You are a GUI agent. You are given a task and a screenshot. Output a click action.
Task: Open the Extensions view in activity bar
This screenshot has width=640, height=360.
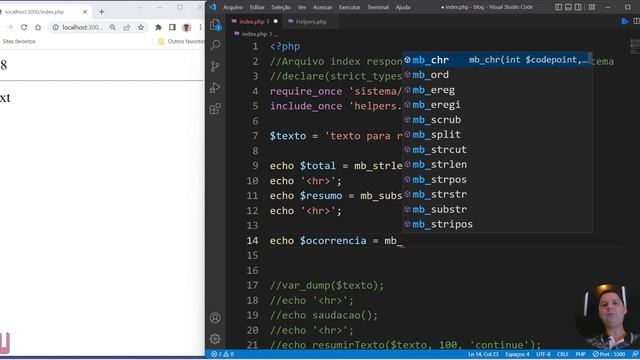click(215, 109)
